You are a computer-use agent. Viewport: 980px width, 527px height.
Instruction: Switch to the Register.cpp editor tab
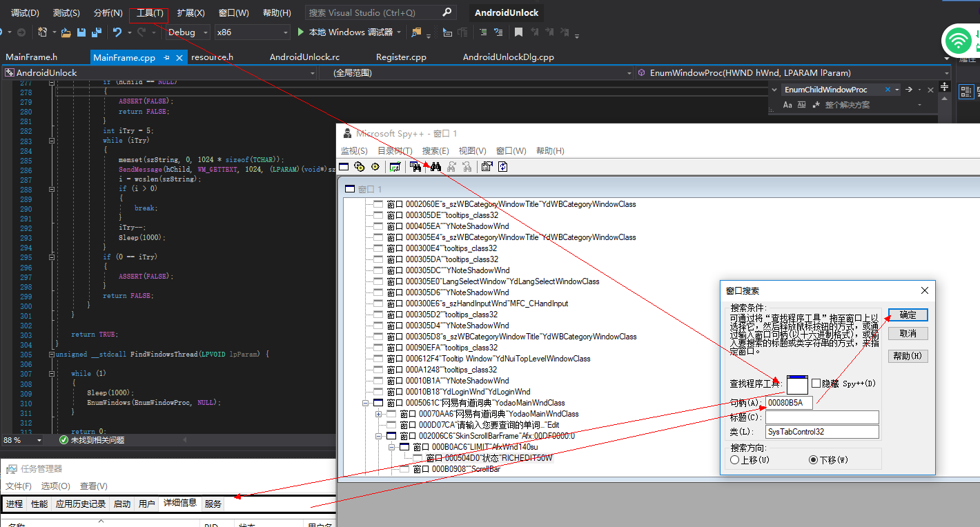[x=401, y=57]
